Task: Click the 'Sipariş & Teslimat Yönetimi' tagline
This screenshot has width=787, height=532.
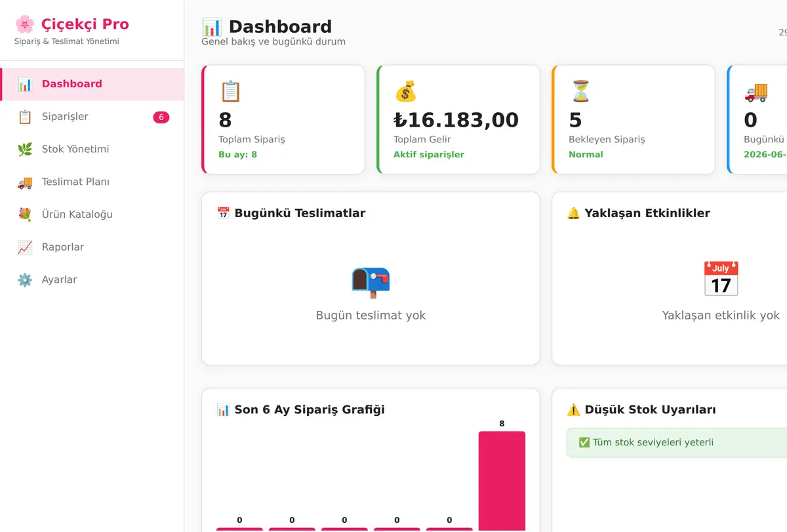Action: (x=67, y=41)
